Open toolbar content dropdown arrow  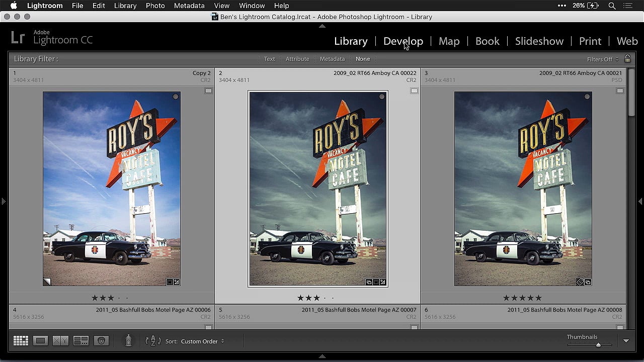pyautogui.click(x=626, y=341)
